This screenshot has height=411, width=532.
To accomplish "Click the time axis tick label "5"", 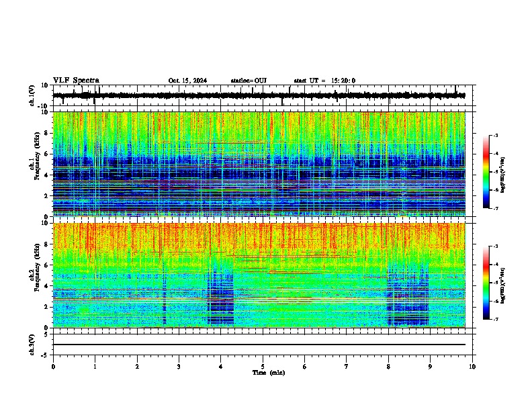I will coord(263,367).
